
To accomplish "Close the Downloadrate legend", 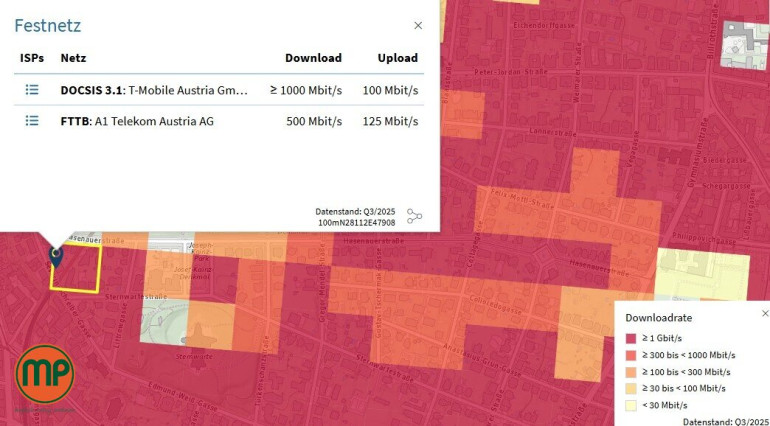I will click(765, 313).
